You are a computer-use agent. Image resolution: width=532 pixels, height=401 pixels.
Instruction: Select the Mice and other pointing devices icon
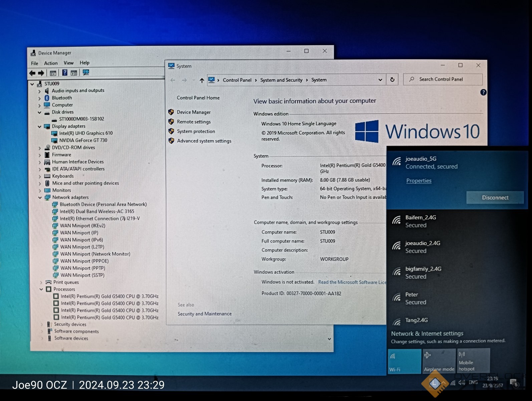point(47,183)
